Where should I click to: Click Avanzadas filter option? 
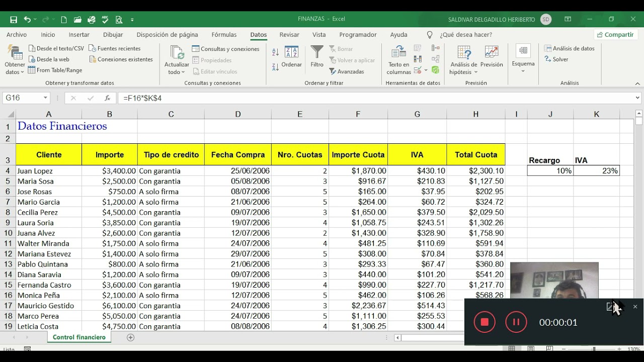coord(347,71)
